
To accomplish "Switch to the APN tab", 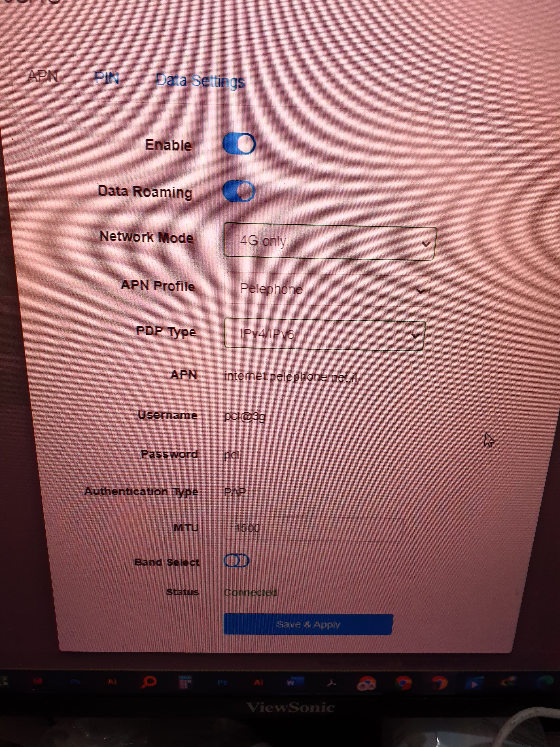I will coord(43,76).
